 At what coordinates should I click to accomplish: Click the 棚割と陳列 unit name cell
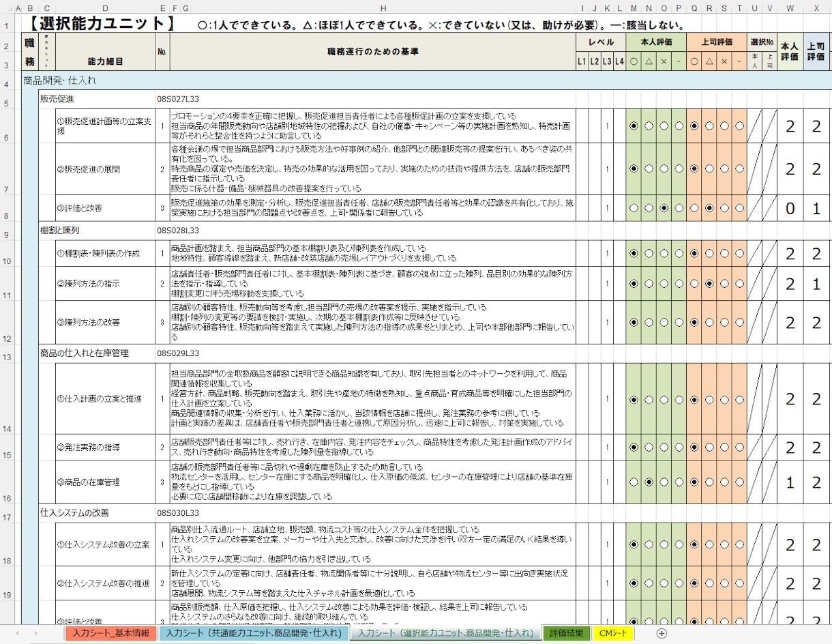[x=59, y=231]
